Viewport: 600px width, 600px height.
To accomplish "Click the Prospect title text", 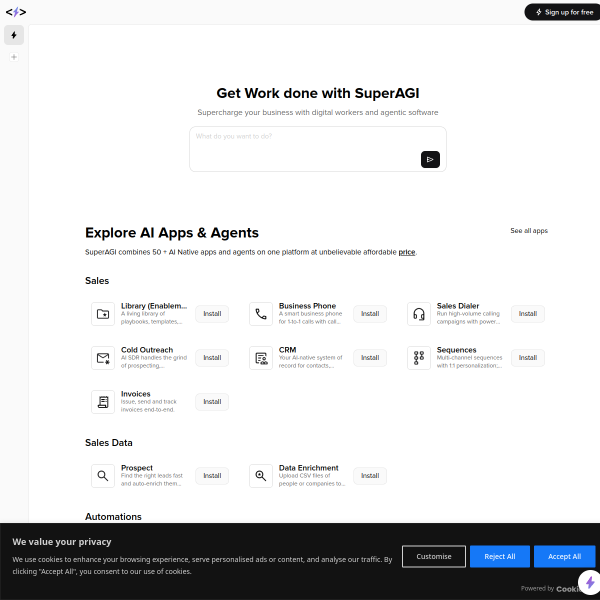I will coord(137,468).
